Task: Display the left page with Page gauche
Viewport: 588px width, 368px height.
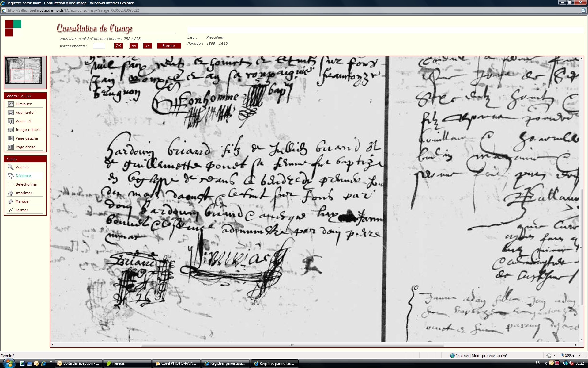Action: 11,139
